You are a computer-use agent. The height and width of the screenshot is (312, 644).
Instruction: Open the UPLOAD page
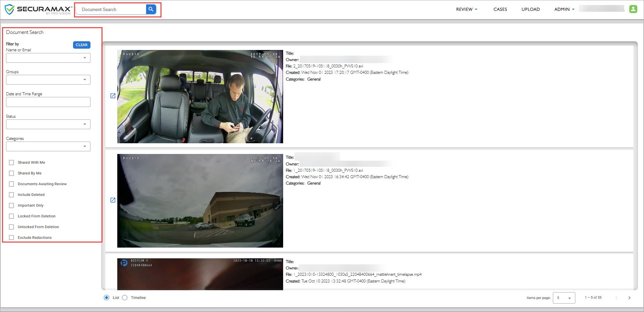point(530,9)
